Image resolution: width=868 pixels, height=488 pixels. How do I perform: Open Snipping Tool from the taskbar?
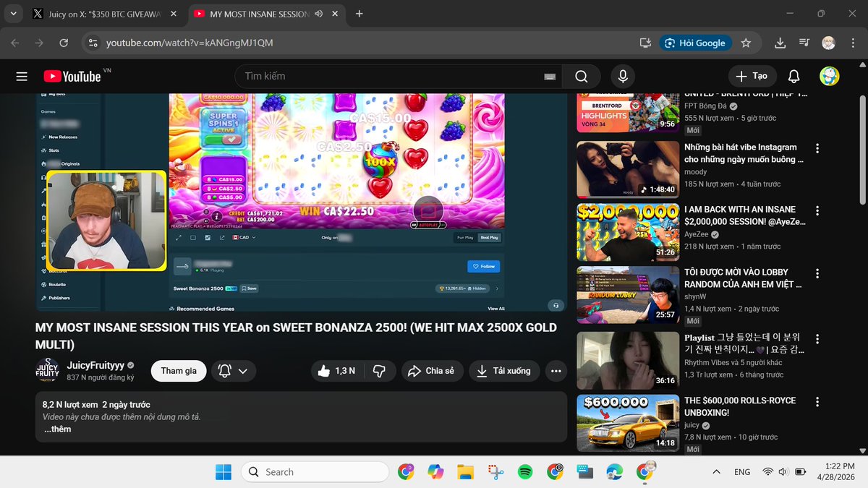pyautogui.click(x=495, y=472)
